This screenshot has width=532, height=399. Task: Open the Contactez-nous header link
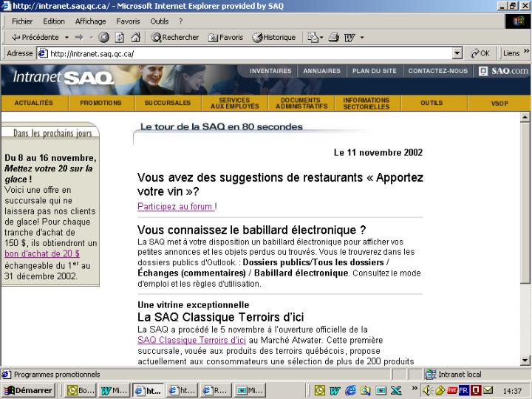point(437,71)
